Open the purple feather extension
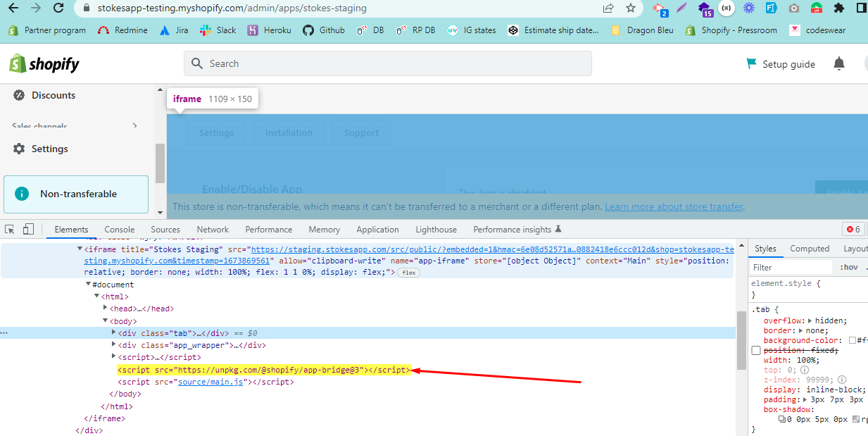The image size is (868, 436). click(681, 8)
